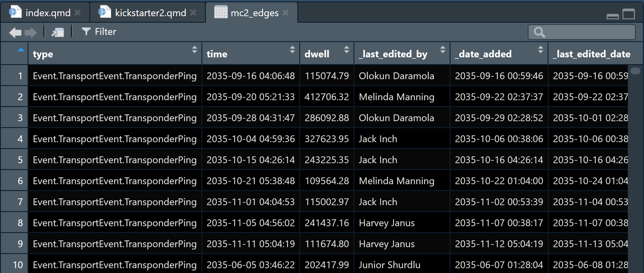
Task: Click the row index sort arrow
Action: [x=21, y=50]
